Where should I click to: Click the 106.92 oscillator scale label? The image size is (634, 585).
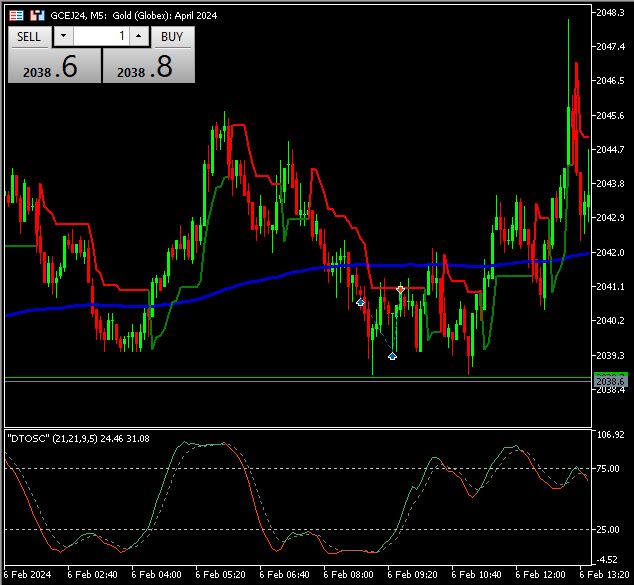[x=611, y=435]
